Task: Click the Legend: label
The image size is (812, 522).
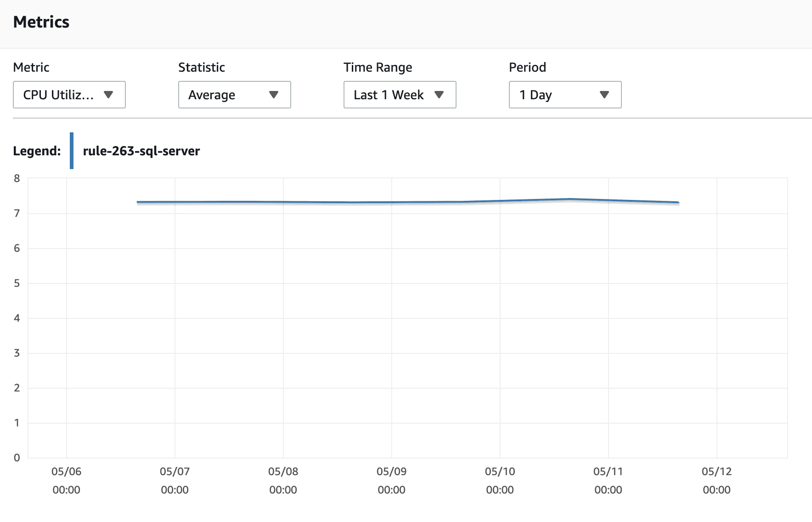Action: click(37, 151)
